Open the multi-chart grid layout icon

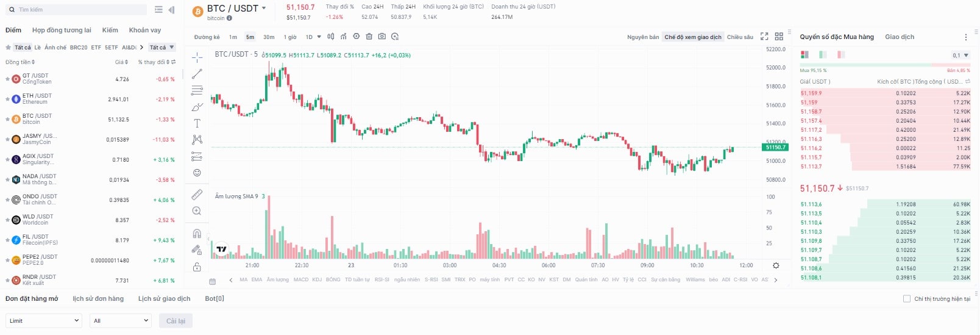[x=779, y=37]
